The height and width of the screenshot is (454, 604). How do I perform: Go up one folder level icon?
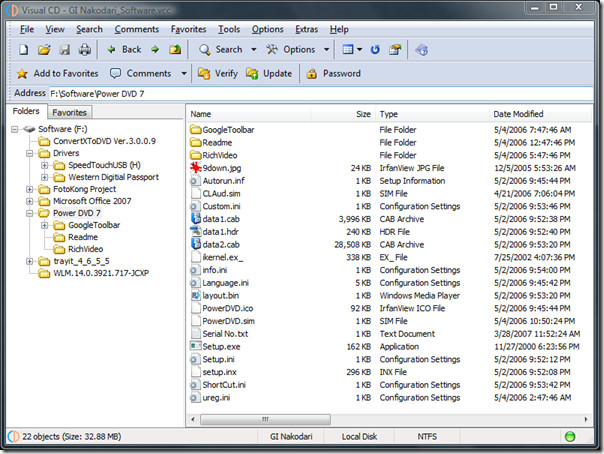click(x=175, y=50)
